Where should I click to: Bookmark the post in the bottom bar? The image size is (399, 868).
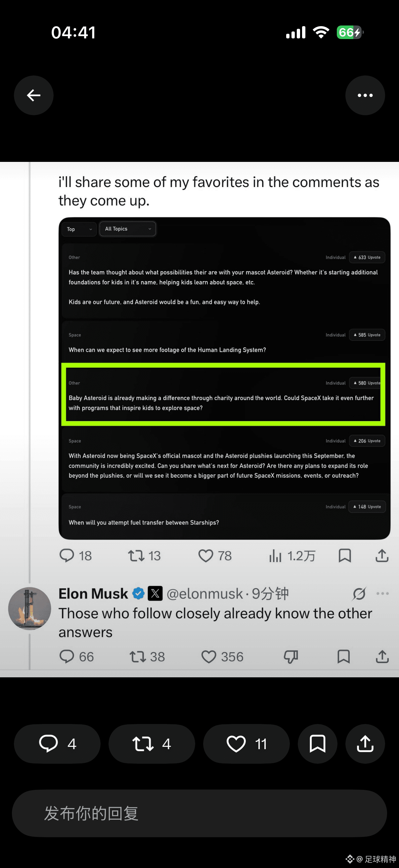[x=317, y=744]
